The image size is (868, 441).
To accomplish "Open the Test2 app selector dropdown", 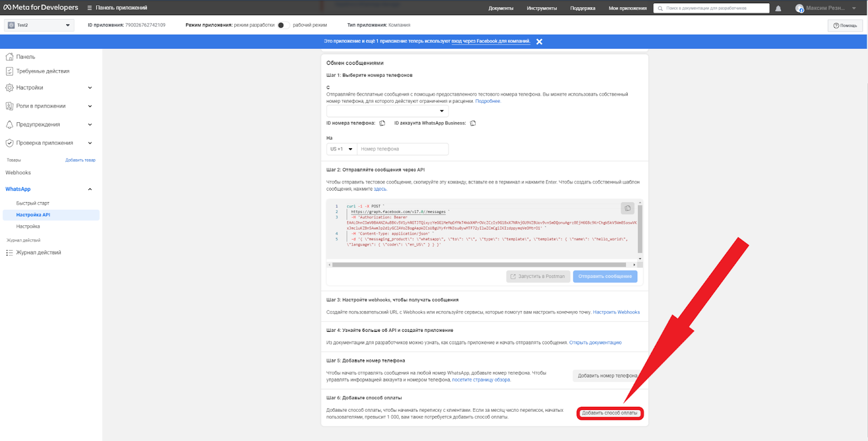I will pyautogui.click(x=39, y=25).
